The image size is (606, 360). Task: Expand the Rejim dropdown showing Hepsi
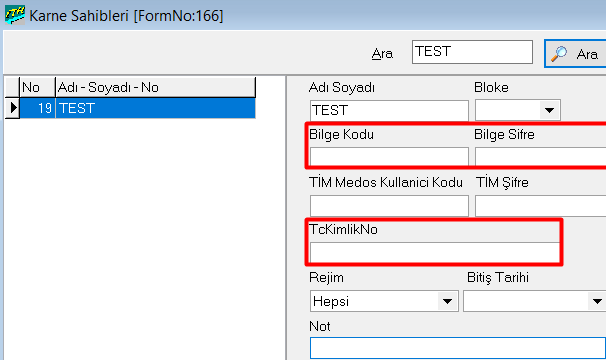point(447,301)
